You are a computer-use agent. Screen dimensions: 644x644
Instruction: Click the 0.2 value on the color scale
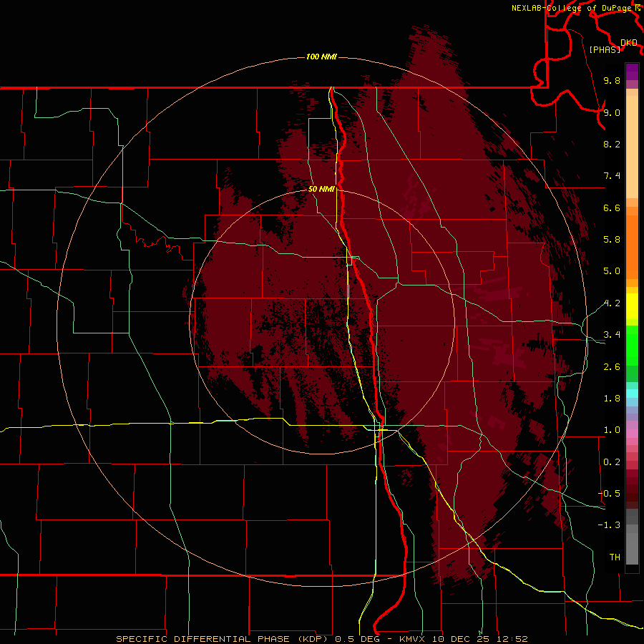pyautogui.click(x=612, y=462)
